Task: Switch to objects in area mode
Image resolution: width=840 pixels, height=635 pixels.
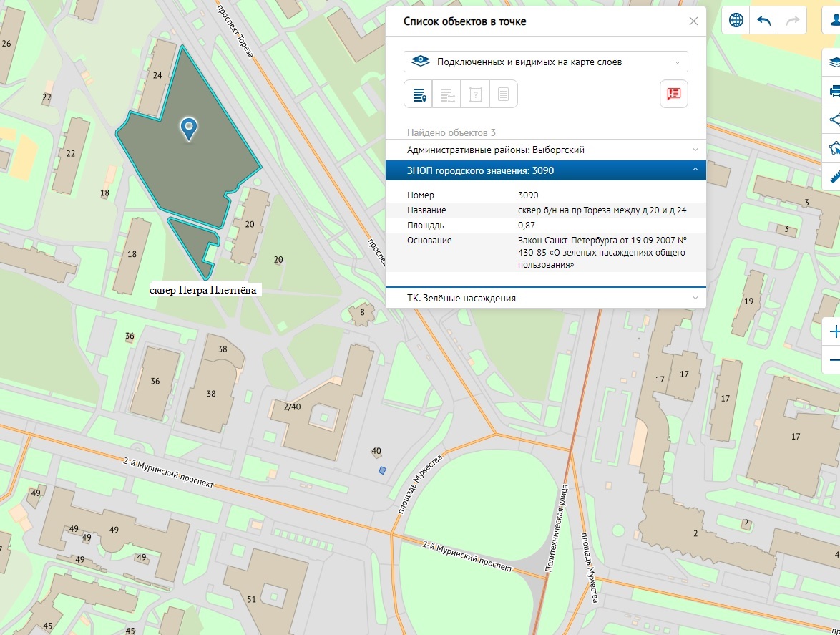Action: pos(447,94)
